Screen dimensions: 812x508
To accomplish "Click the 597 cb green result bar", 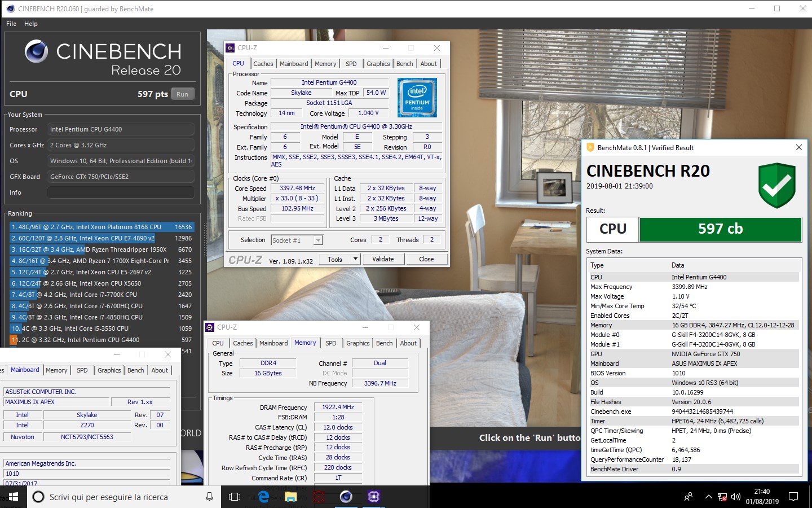I will click(720, 229).
